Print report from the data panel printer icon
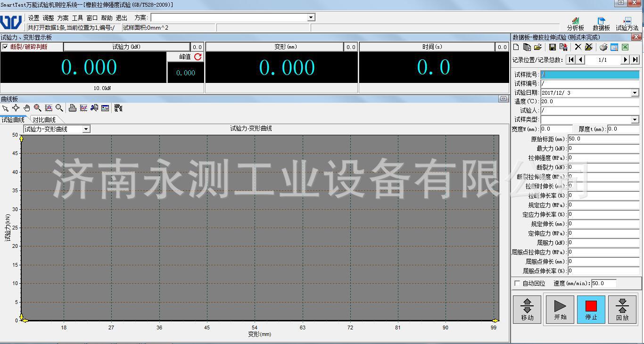 (x=603, y=47)
